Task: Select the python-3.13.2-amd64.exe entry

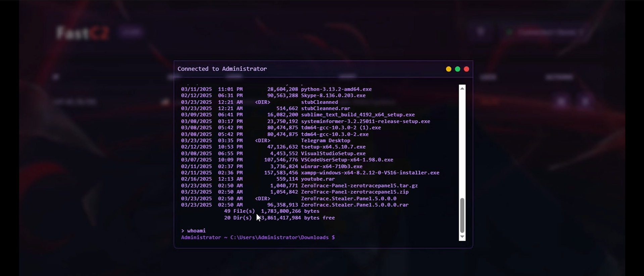Action: 276,89
